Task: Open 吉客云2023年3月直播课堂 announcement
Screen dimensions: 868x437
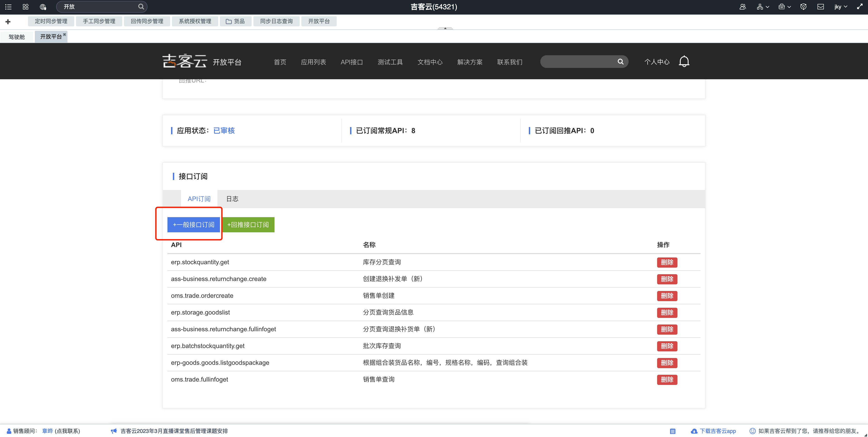Action: coord(174,431)
